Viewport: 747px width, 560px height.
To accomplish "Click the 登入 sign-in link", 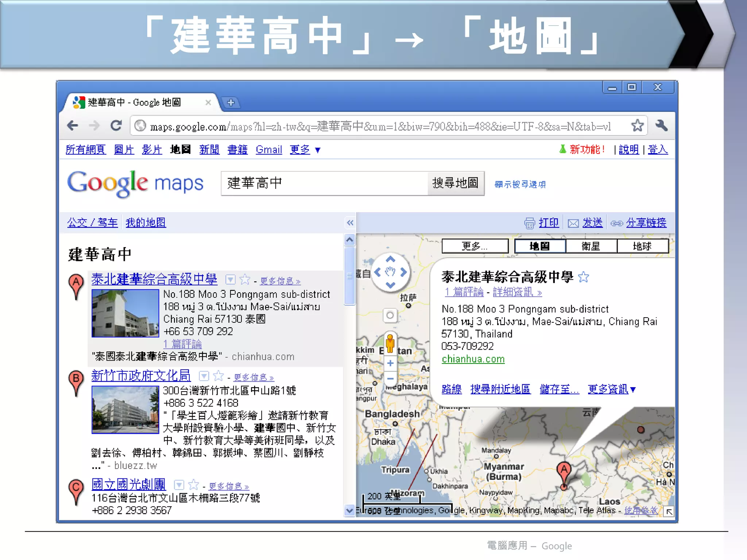I will click(658, 149).
